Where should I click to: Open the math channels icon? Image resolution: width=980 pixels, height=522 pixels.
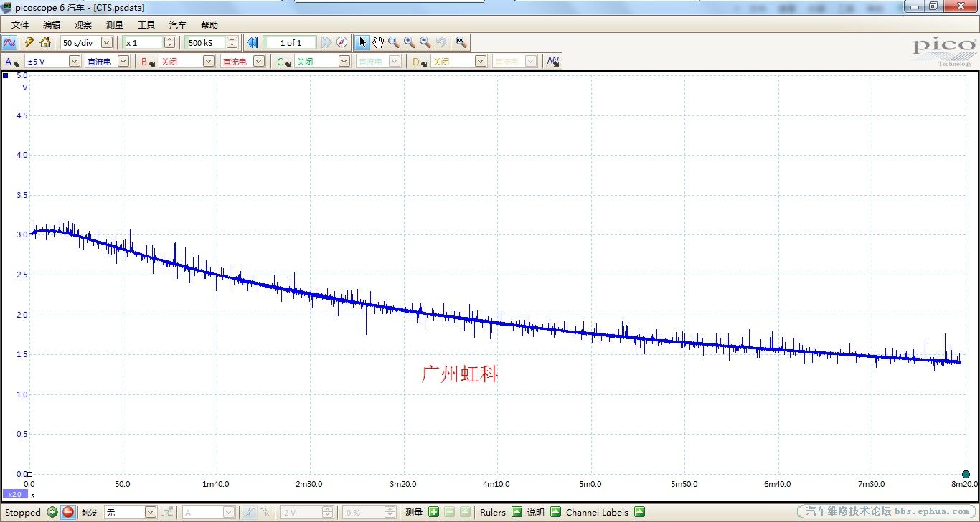tap(552, 62)
